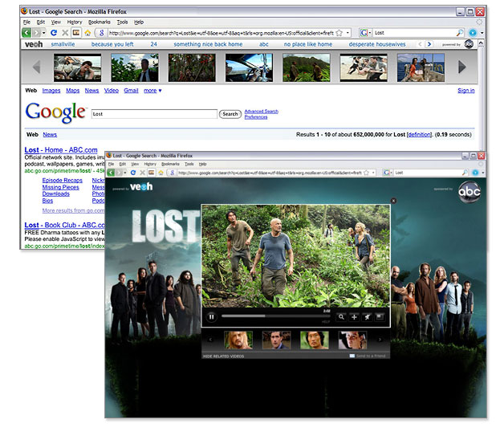The width and height of the screenshot is (500, 448).
Task: Click the veoh logo in the Veoh bar
Action: [34, 44]
